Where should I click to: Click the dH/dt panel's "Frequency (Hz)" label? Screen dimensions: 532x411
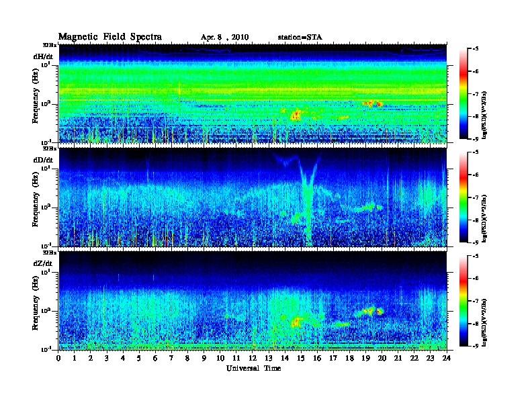[36, 97]
